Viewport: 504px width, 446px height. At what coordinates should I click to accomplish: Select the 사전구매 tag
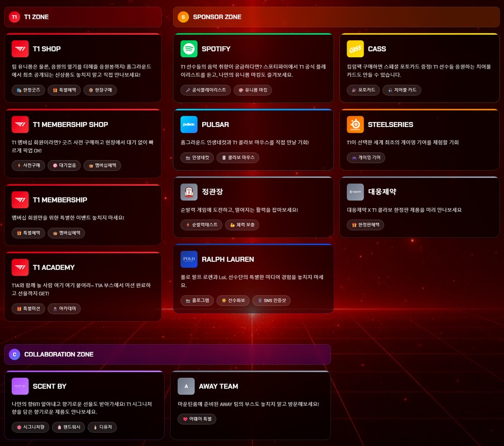coord(29,166)
